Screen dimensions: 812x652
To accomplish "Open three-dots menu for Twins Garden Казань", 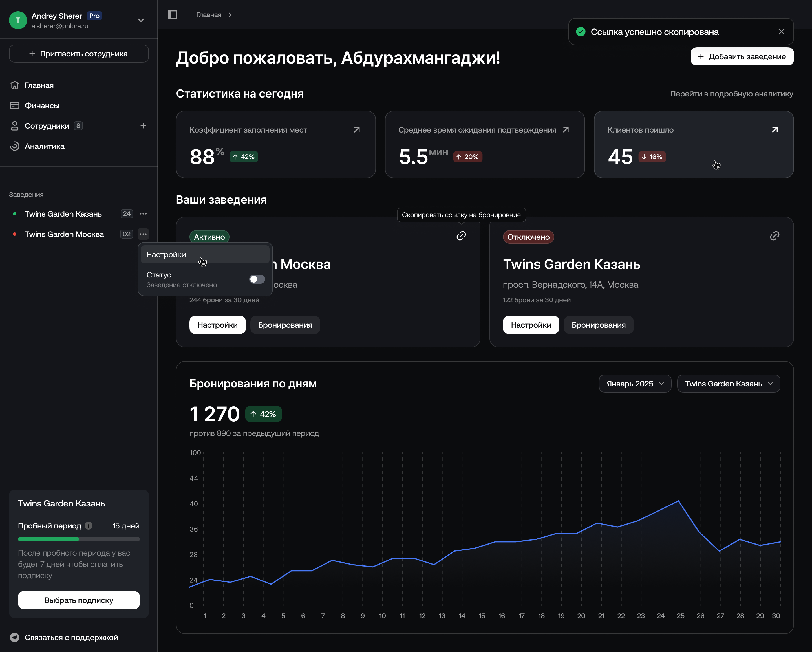I will tap(143, 214).
